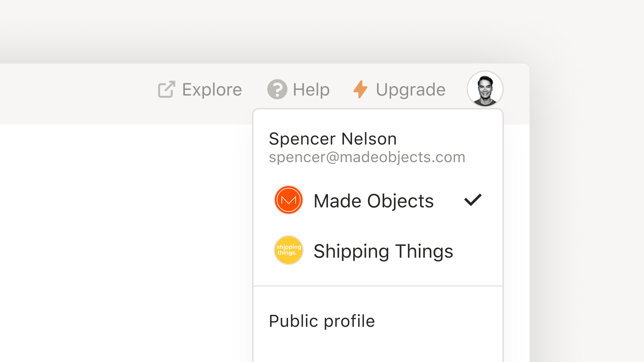This screenshot has height=362, width=644.
Task: Open the Explore link text
Action: pos(212,90)
